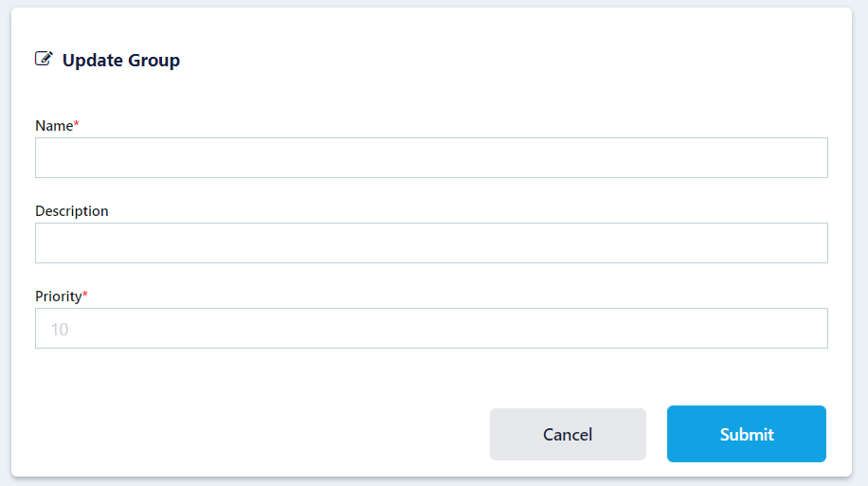Click the word Update in the dialog title
868x486 pixels.
click(94, 61)
